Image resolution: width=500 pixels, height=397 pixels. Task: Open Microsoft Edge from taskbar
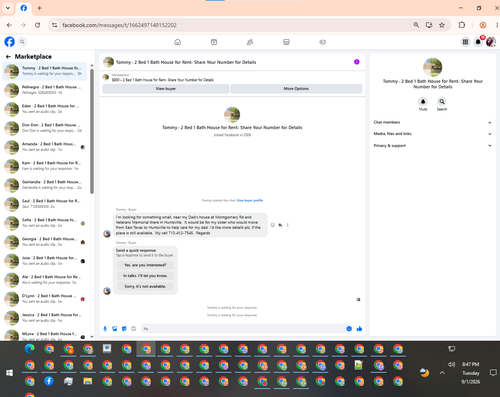click(30, 349)
